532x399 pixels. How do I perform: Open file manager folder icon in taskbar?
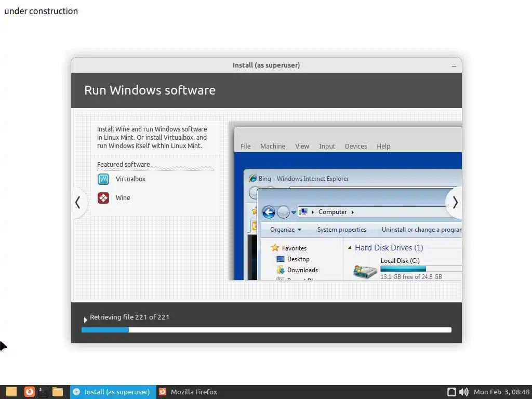point(58,392)
